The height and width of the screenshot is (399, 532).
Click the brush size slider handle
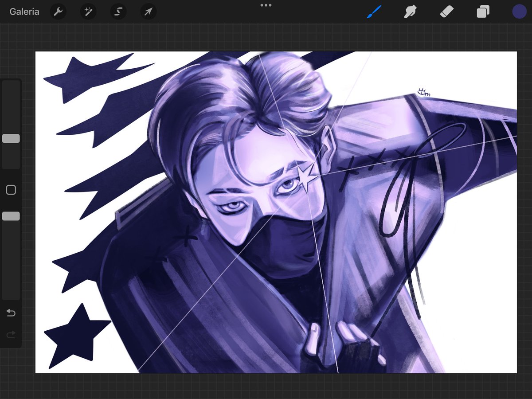[x=11, y=138]
